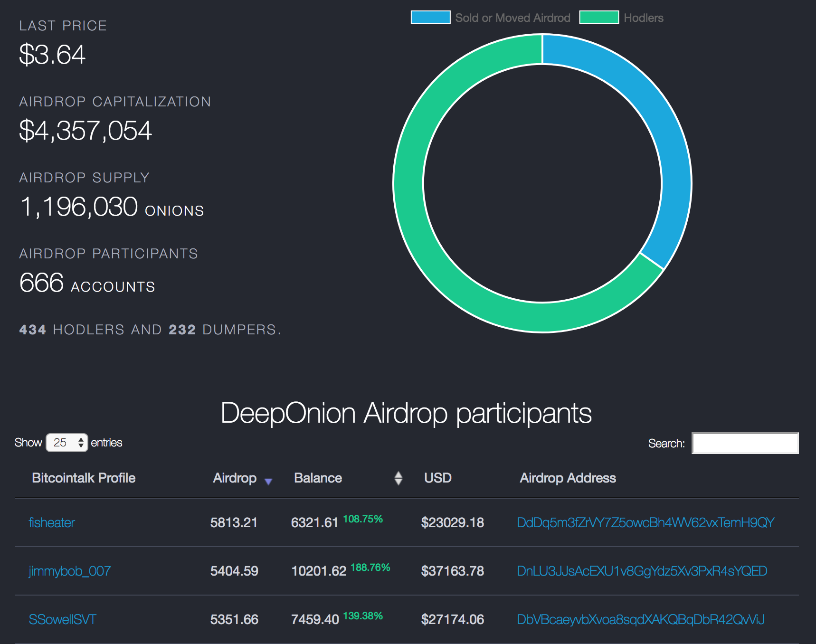Click the 188.76% percentage

(x=370, y=568)
